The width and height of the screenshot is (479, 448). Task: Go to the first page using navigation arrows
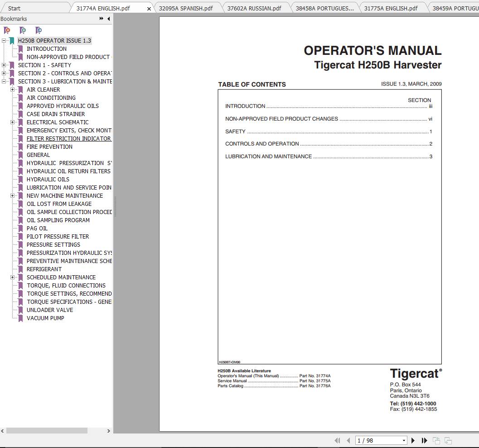[x=337, y=440]
